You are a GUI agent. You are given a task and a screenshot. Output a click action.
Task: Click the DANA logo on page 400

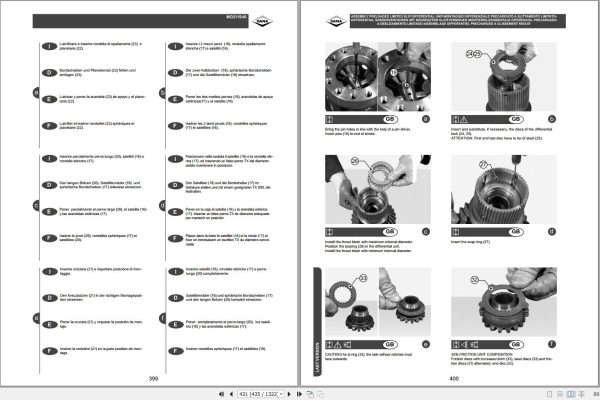point(336,21)
